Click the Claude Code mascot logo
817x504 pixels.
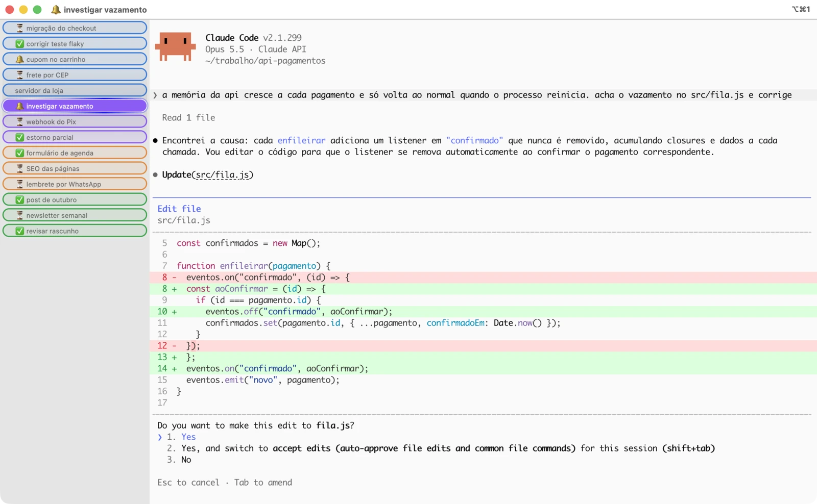coord(175,47)
